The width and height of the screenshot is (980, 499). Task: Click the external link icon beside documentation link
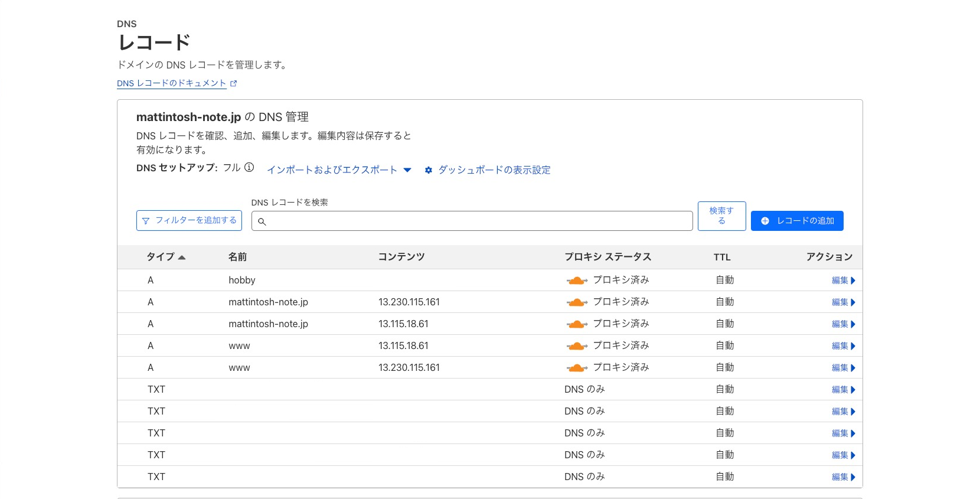click(x=233, y=83)
